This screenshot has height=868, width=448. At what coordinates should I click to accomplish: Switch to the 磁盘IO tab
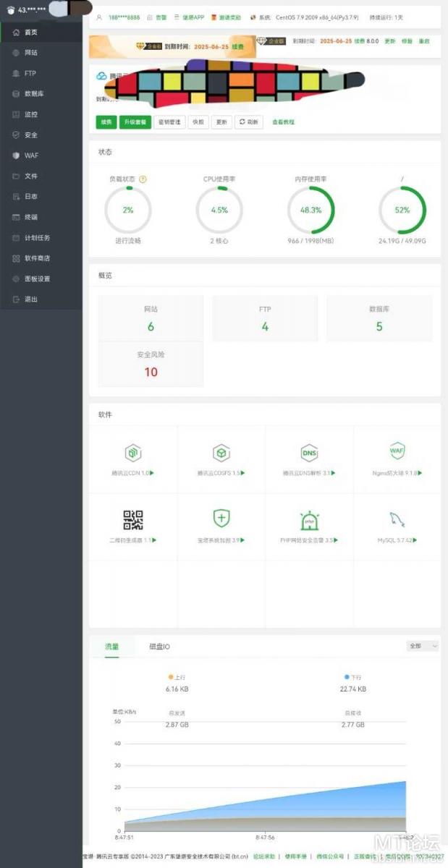point(159,646)
